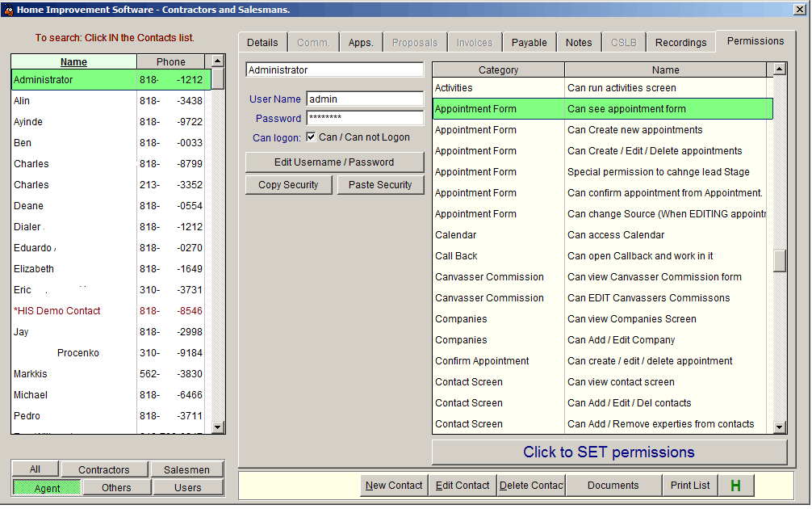Click the 'Click to SET permissions' button
This screenshot has height=509, width=812.
[x=609, y=452]
